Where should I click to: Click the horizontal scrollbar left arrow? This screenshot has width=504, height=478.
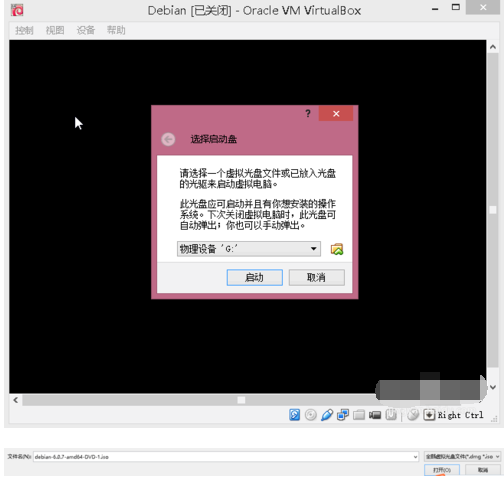coord(16,400)
